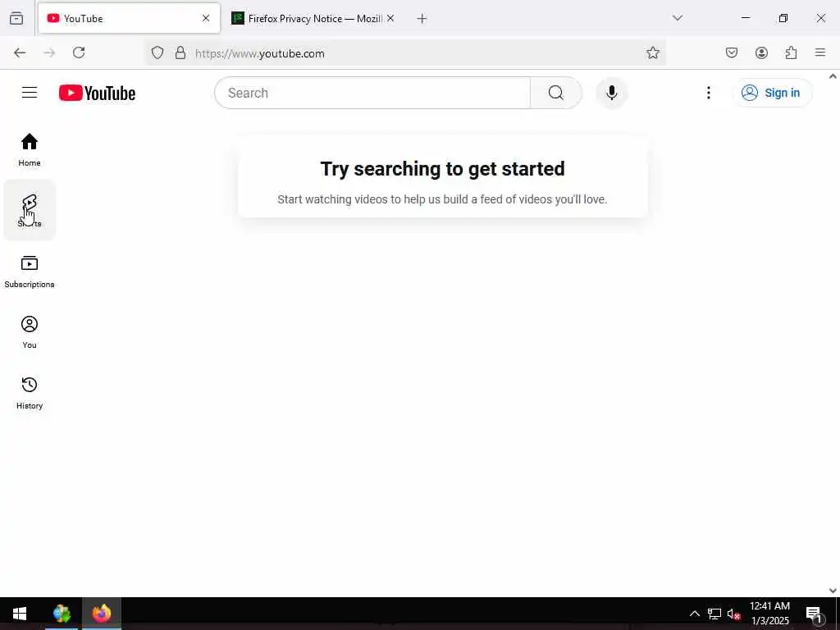The width and height of the screenshot is (840, 630).
Task: Reload the current page
Action: click(79, 52)
